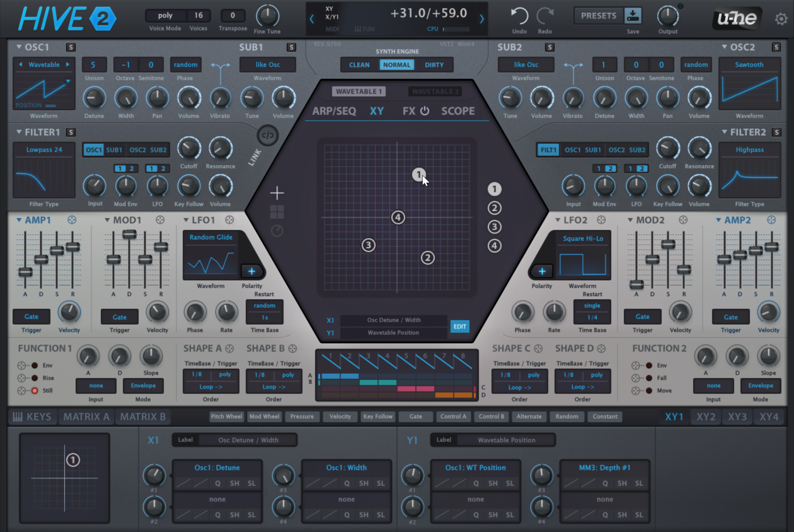
Task: Click the Mod Wheel source button
Action: tap(264, 417)
